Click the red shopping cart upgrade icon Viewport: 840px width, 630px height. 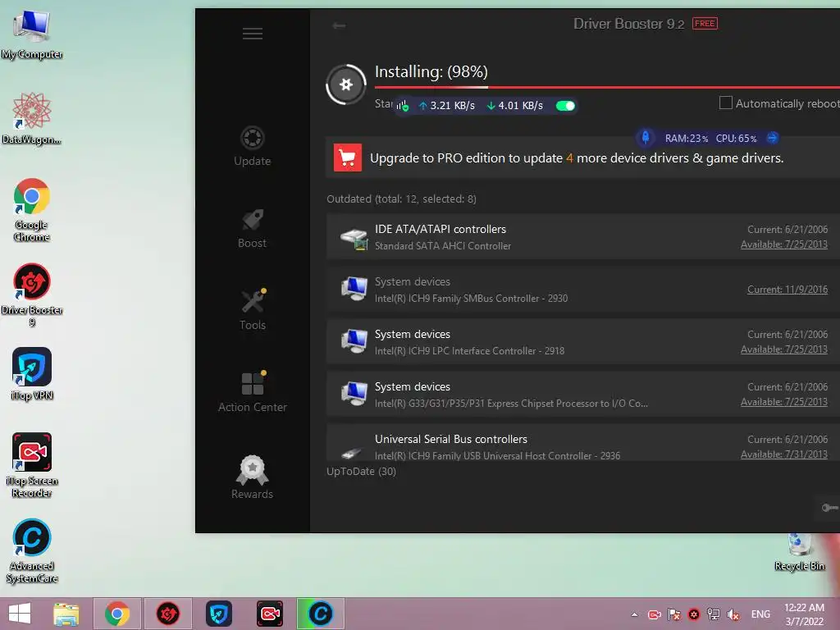coord(347,157)
